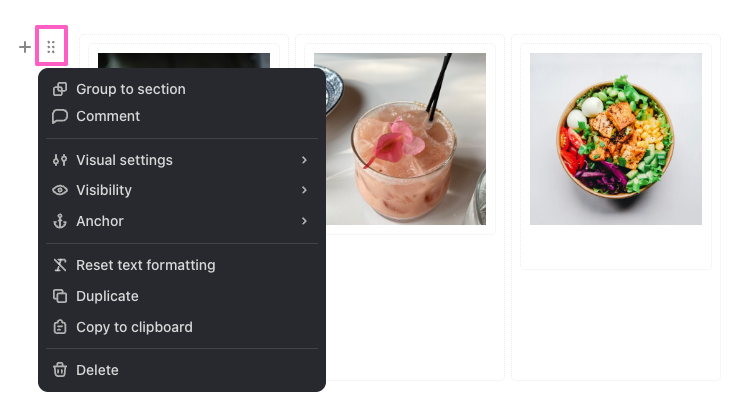736x402 pixels.
Task: Expand the Visibility submenu chevron
Action: pyautogui.click(x=304, y=190)
